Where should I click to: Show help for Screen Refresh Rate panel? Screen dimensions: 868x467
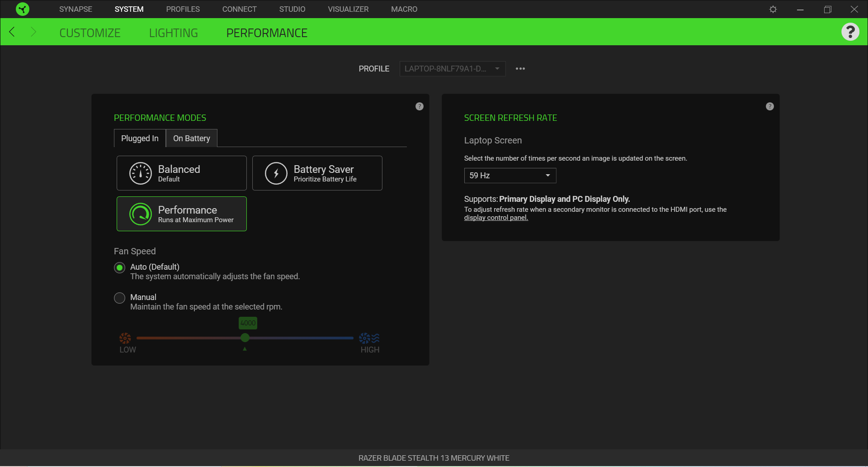tap(770, 106)
